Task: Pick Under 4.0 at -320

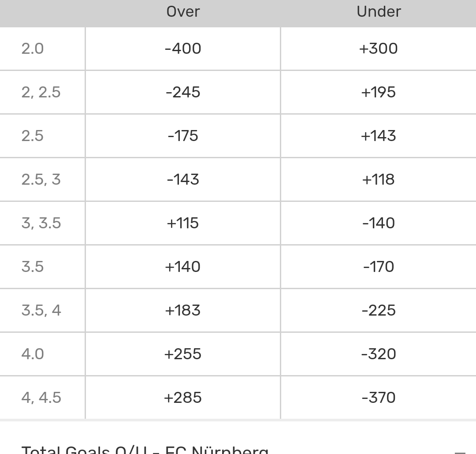Action: pos(378,354)
